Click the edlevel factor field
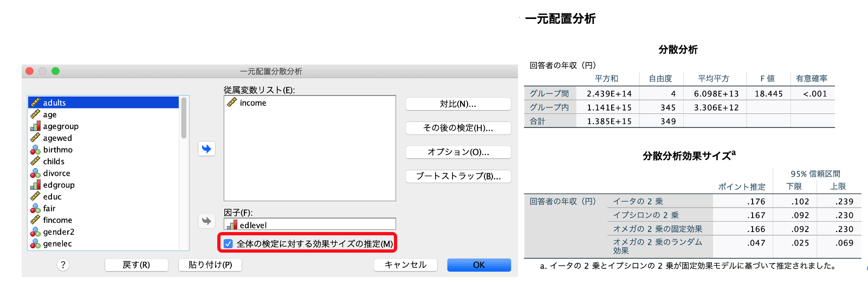The height and width of the screenshot is (283, 868). 309,224
